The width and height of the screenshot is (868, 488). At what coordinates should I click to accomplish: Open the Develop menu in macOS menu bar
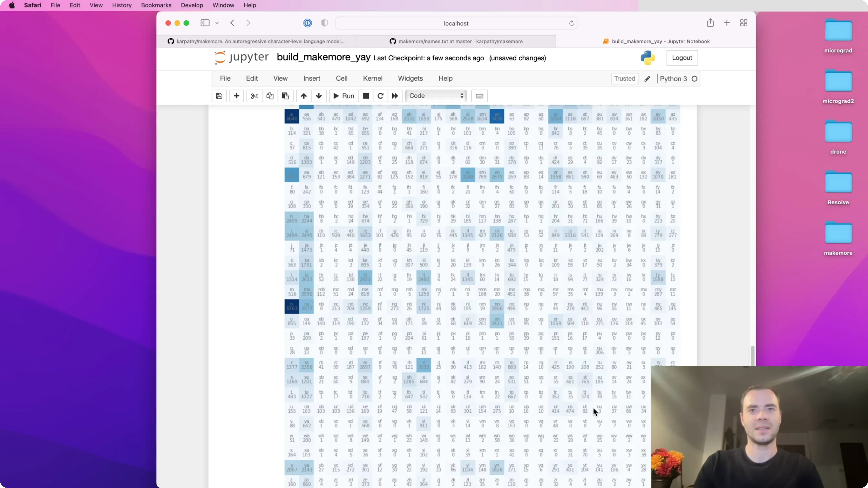(x=192, y=5)
